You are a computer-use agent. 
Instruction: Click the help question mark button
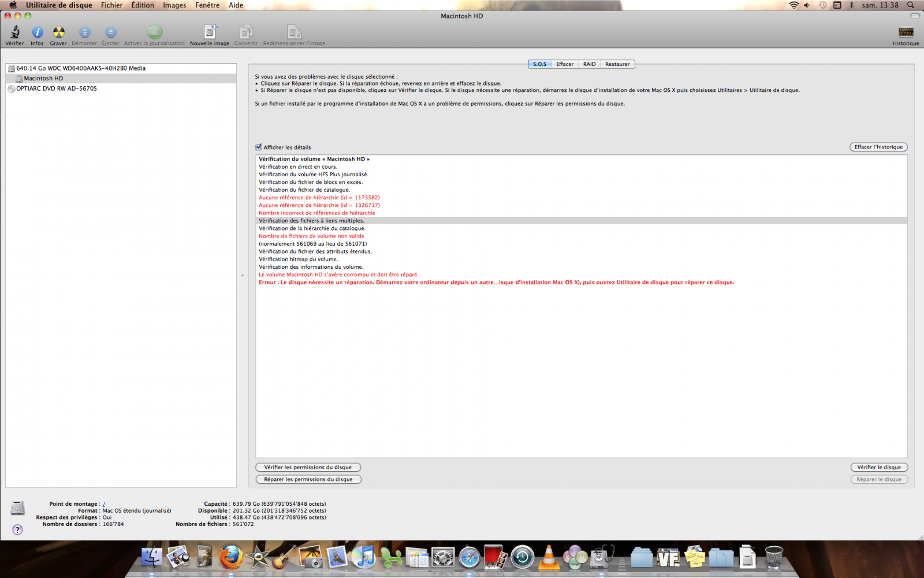(x=17, y=529)
